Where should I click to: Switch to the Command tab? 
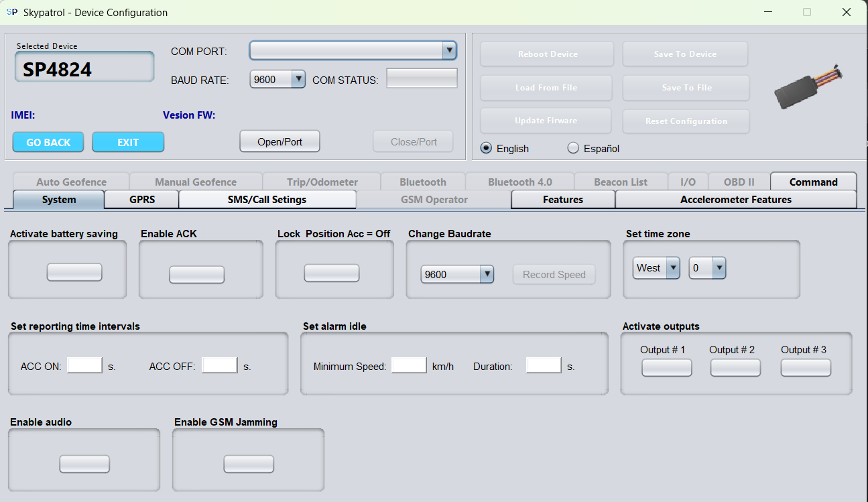(x=814, y=182)
